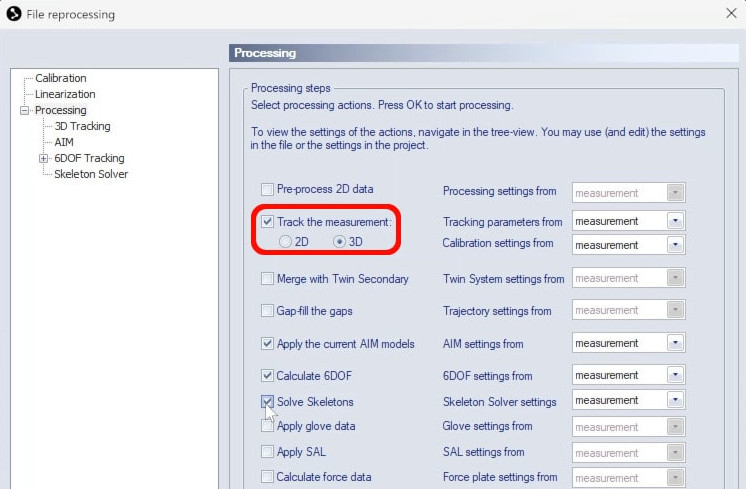Enable the Apply SAL checkbox
746x489 pixels.
pos(267,452)
